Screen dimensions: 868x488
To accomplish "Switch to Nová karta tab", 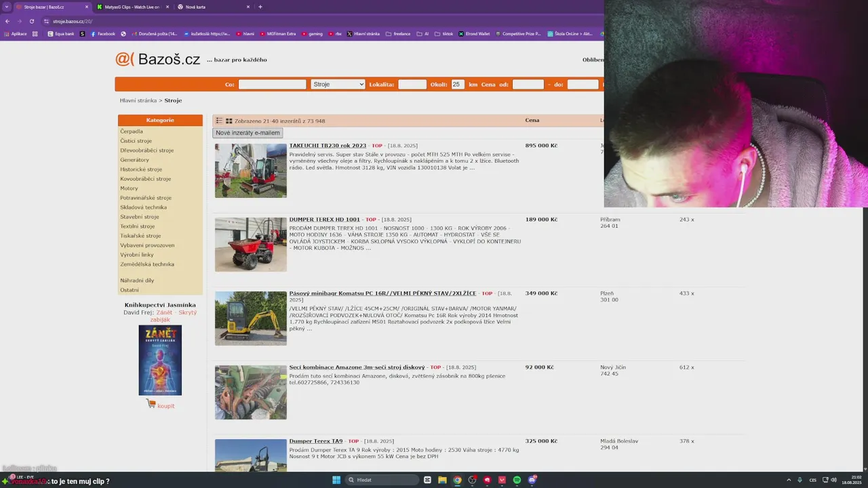I will (x=214, y=7).
